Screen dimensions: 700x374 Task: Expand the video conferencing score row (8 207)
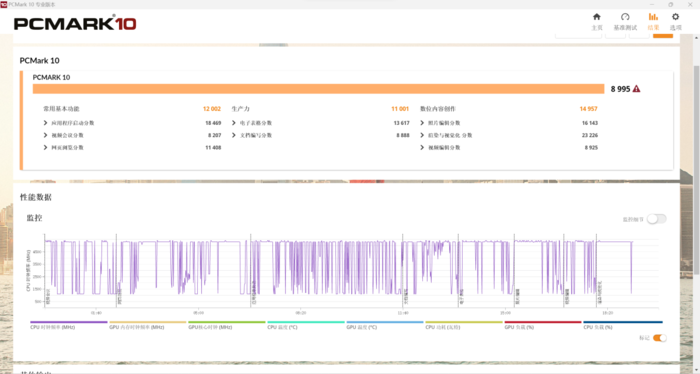coord(132,135)
